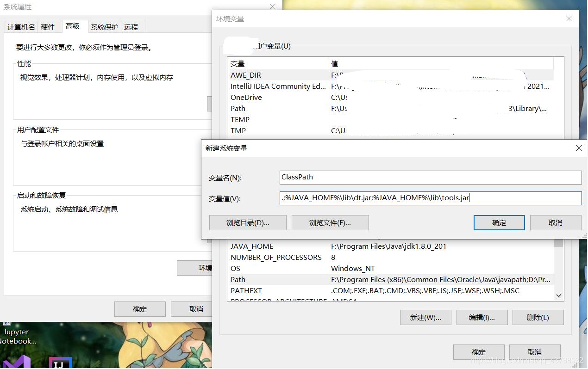Click 编辑(I)... in the environment variables window

coord(482,318)
